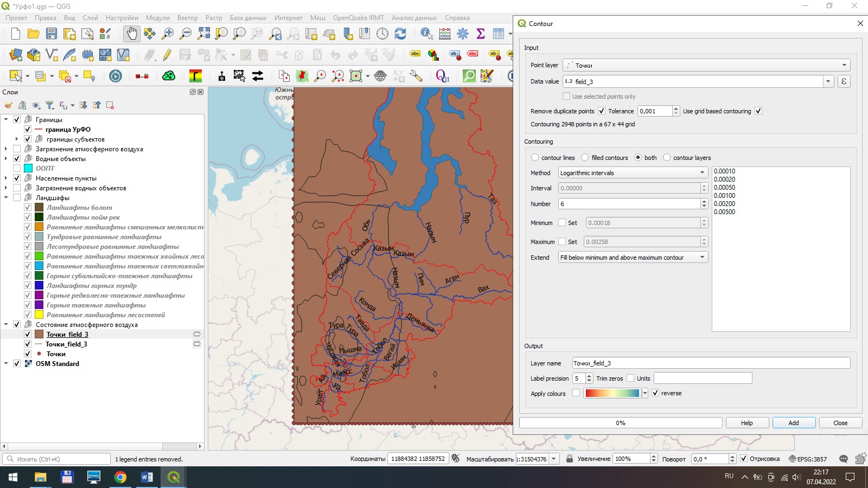Enable the Apply colours checkbox
The height and width of the screenshot is (488, 868).
pos(576,393)
